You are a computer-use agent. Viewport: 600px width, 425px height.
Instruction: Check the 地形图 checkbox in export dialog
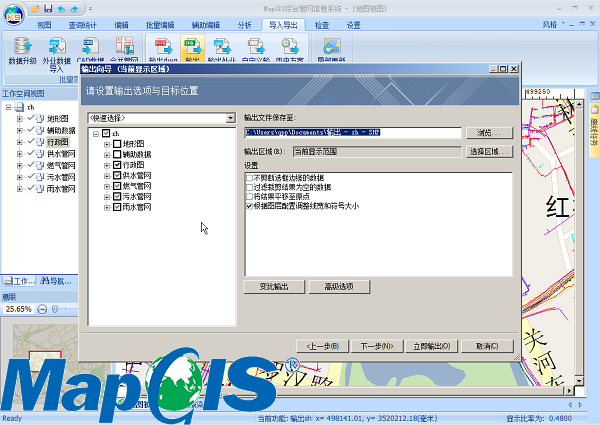click(117, 144)
